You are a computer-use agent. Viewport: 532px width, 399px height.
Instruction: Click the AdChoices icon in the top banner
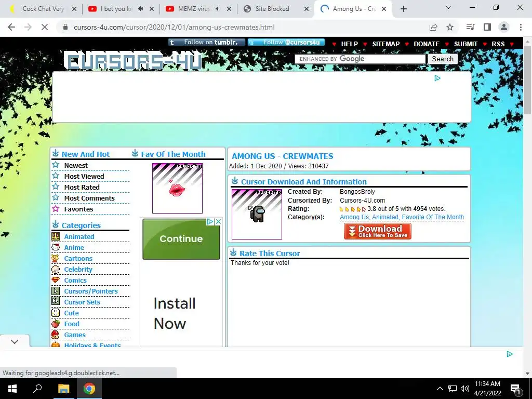[x=437, y=78]
